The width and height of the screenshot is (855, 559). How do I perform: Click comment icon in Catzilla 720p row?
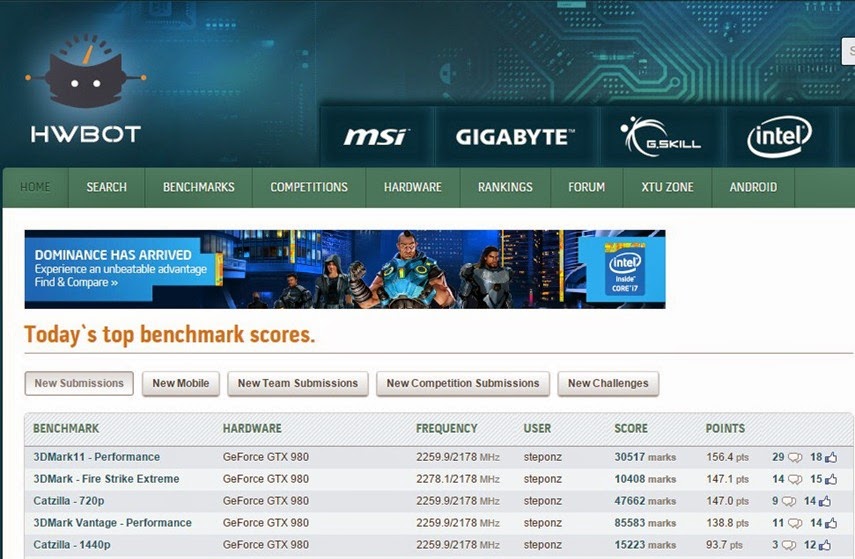[x=788, y=501]
